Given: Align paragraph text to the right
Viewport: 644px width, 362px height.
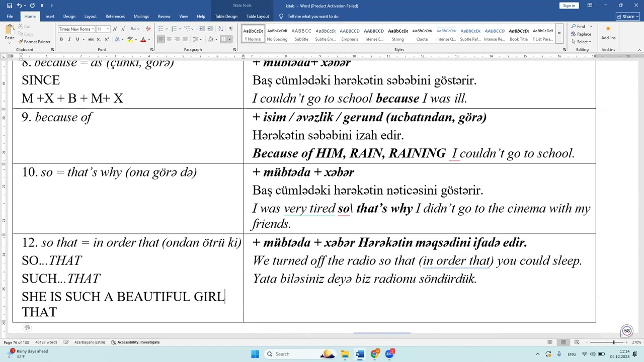Looking at the screenshot, I should pos(177,39).
